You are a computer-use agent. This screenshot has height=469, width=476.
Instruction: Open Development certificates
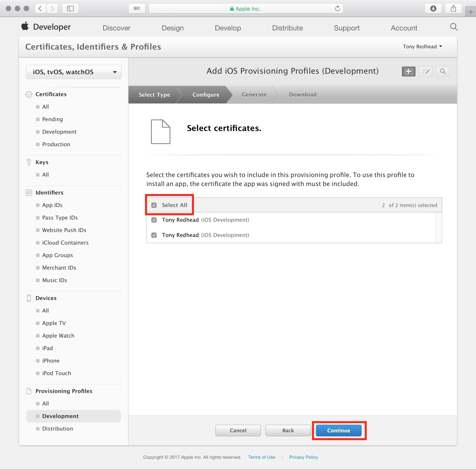(59, 132)
